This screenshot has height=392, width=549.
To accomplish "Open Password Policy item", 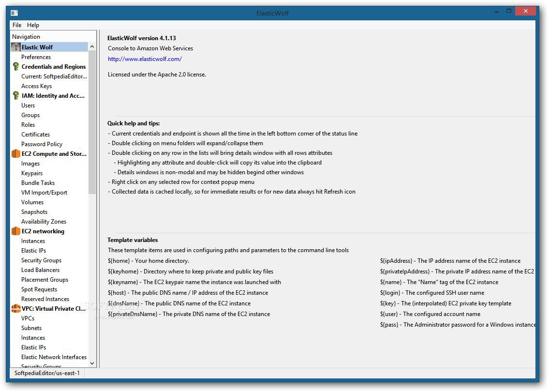I will 42,144.
